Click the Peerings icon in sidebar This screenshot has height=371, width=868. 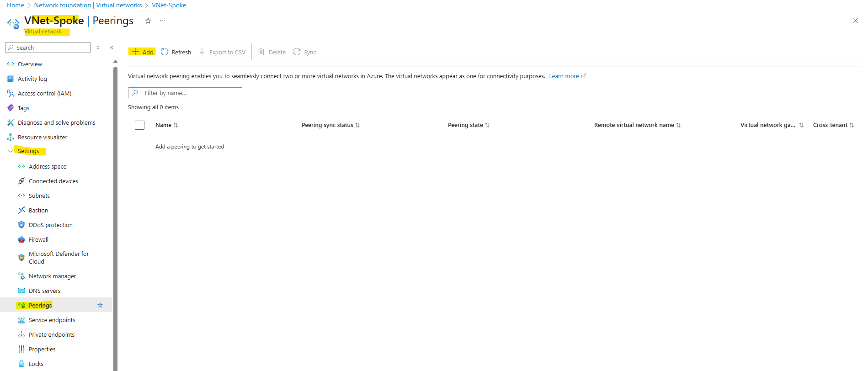tap(21, 305)
